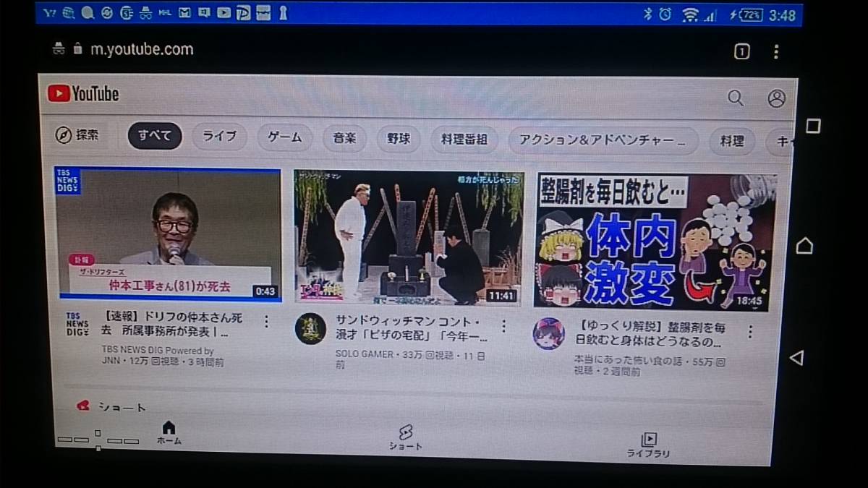The width and height of the screenshot is (868, 488).
Task: Open the browser tab switcher
Action: tap(741, 51)
